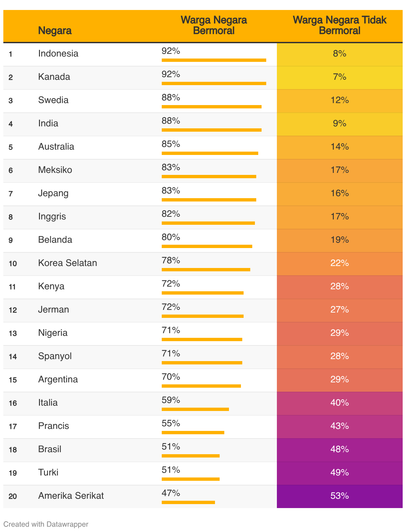
Task: Click the "Created with Datawrapper" link
Action: (46, 524)
